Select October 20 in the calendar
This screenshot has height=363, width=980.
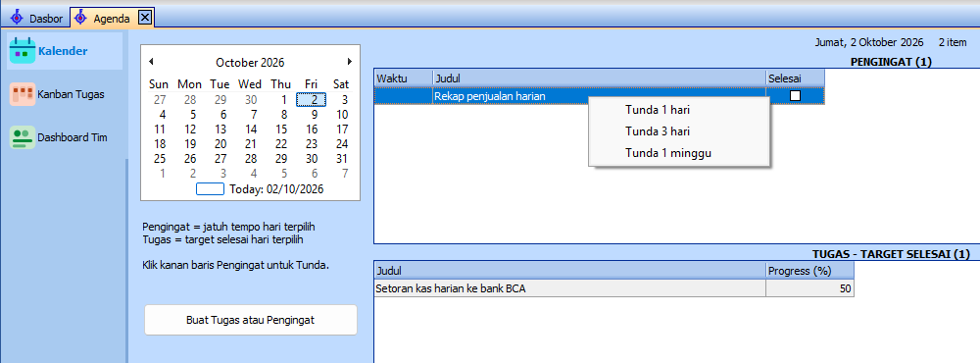click(x=220, y=144)
